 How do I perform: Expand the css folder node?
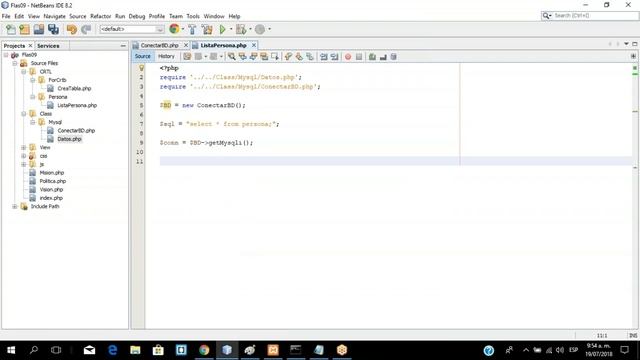click(24, 156)
